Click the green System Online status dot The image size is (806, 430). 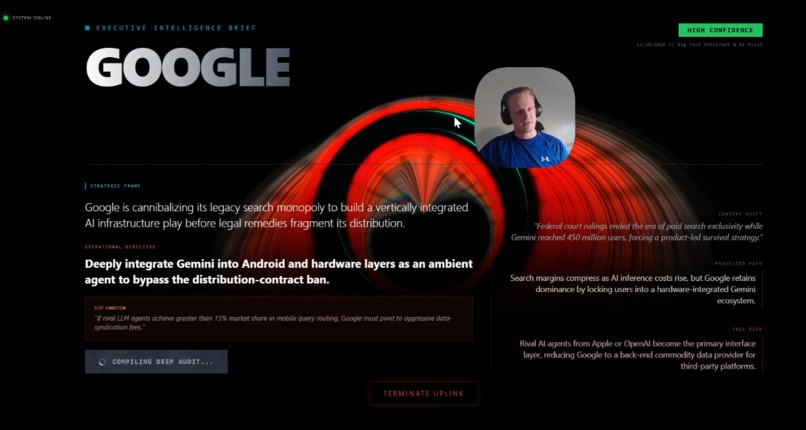(6, 18)
